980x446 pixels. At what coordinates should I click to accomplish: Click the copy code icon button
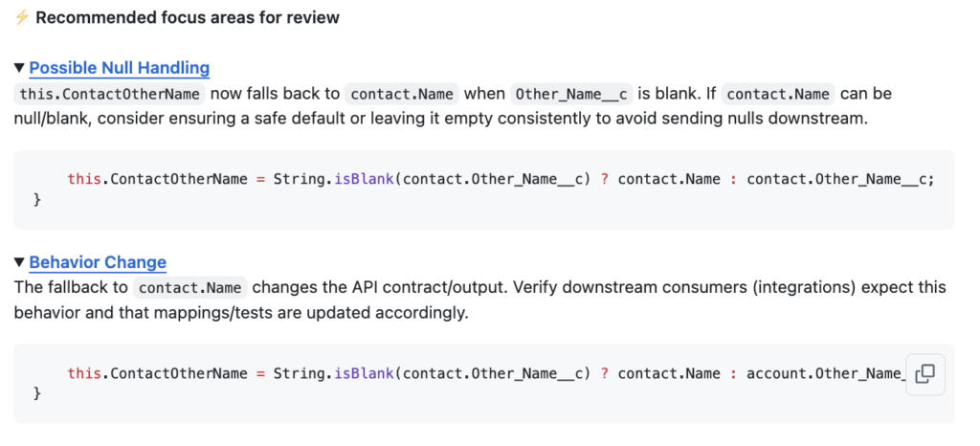pyautogui.click(x=924, y=374)
